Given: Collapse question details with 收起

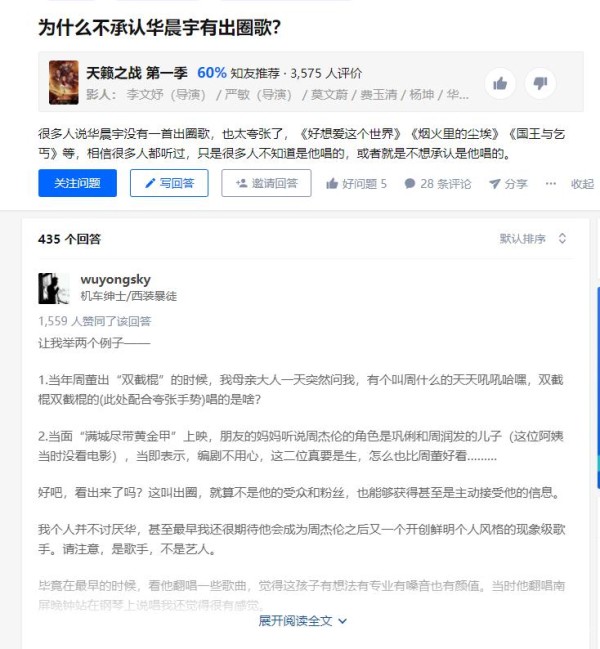Looking at the screenshot, I should point(582,183).
